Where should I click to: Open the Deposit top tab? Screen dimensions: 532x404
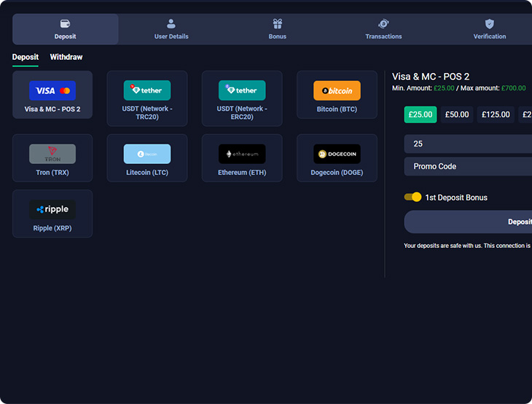(x=66, y=29)
